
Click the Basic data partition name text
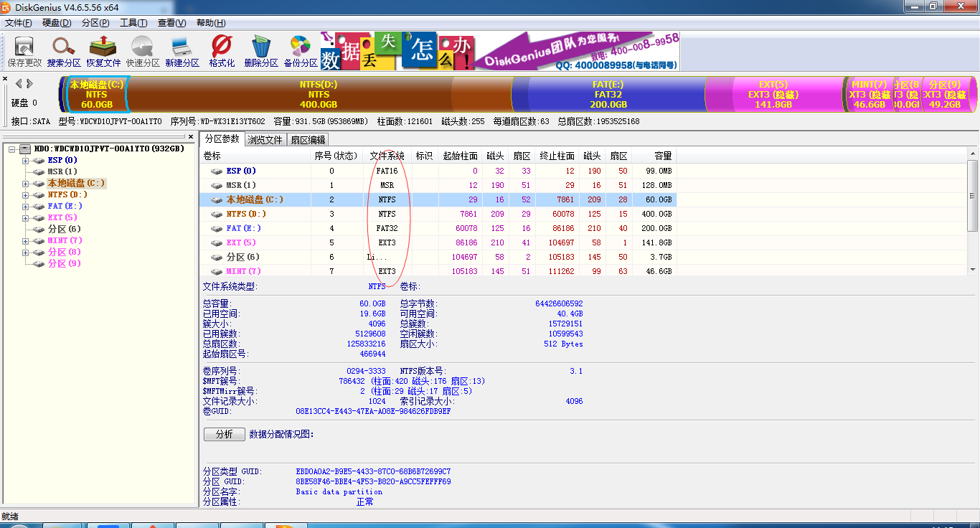pyautogui.click(x=339, y=491)
